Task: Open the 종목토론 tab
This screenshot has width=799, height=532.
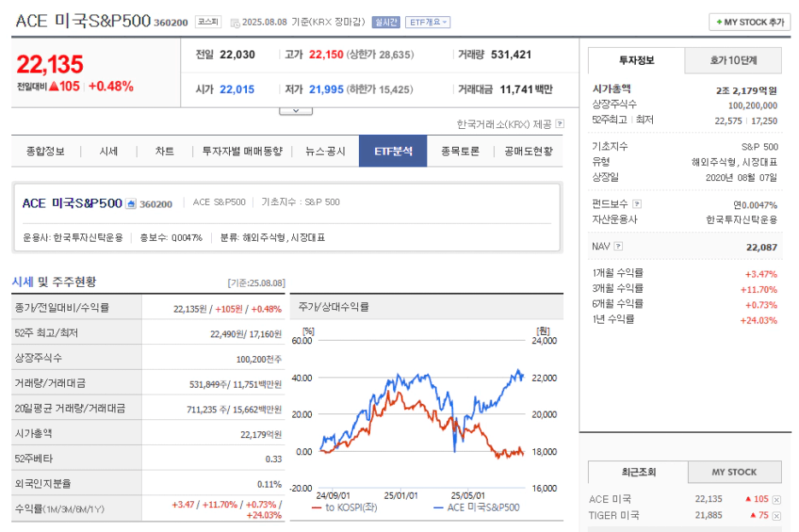Action: pyautogui.click(x=460, y=151)
